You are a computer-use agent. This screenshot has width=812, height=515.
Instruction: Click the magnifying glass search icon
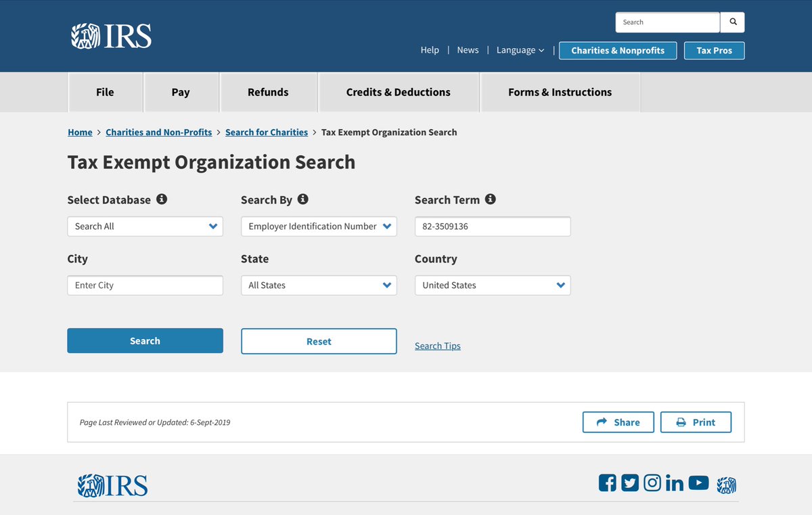(x=733, y=22)
